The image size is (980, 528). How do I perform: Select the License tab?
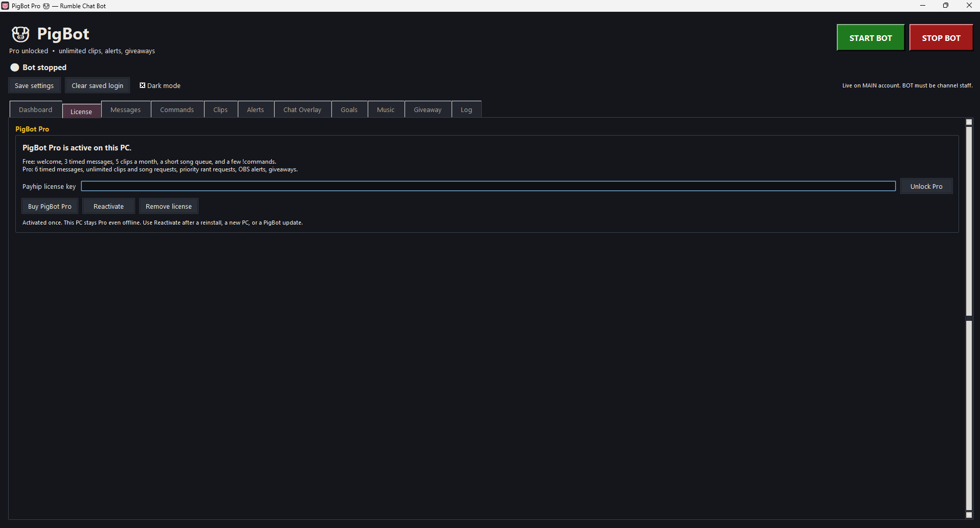(x=81, y=111)
